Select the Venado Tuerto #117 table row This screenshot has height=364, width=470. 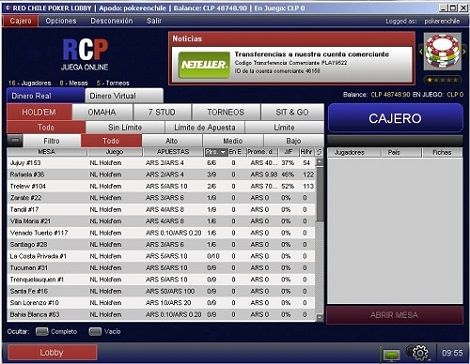tap(161, 233)
